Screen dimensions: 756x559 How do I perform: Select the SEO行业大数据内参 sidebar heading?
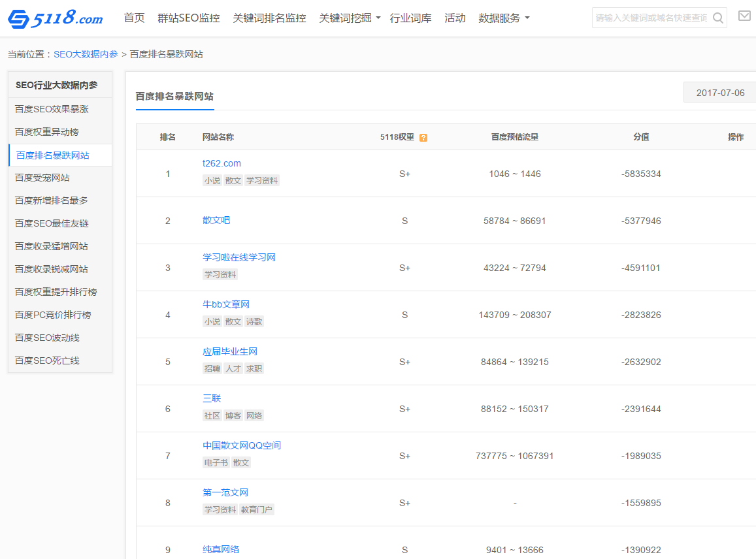click(56, 86)
